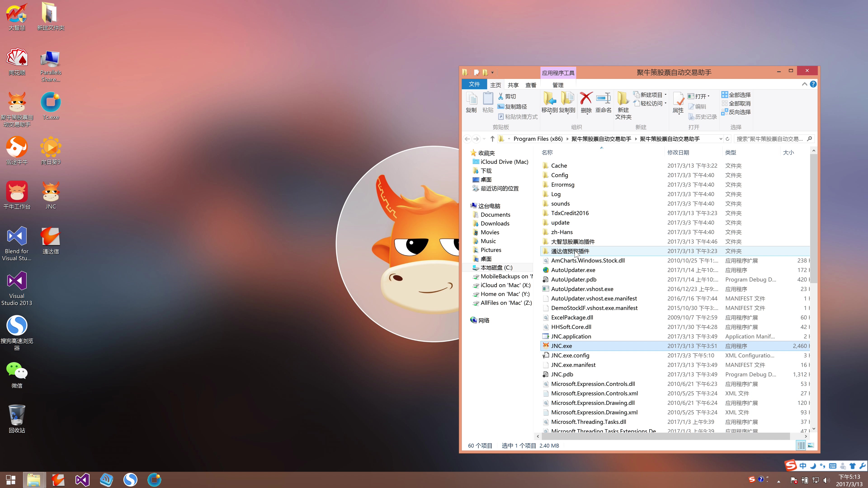
Task: Click the Cut scissors button
Action: tap(507, 96)
